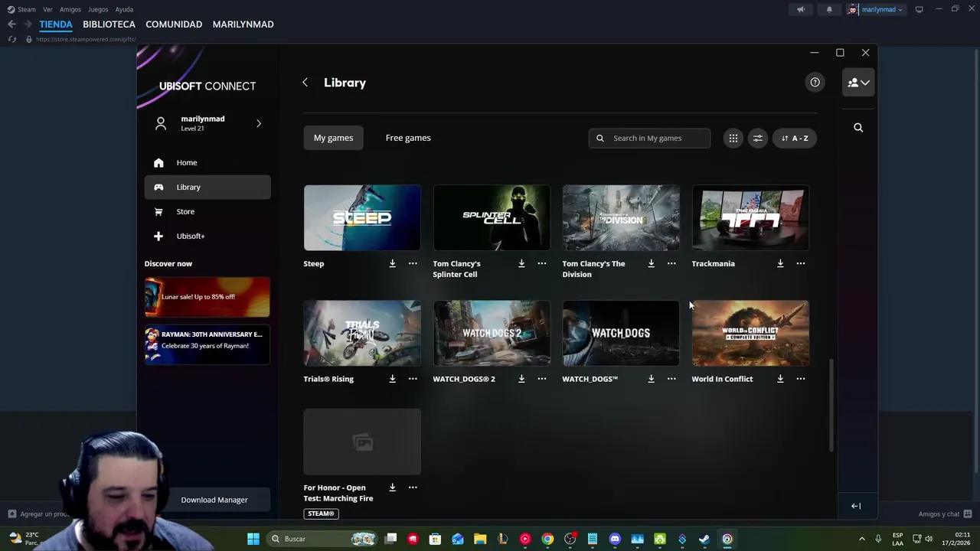Viewport: 980px width, 551px height.
Task: Open the Steam MARILYNMAD tab
Action: pyautogui.click(x=243, y=24)
